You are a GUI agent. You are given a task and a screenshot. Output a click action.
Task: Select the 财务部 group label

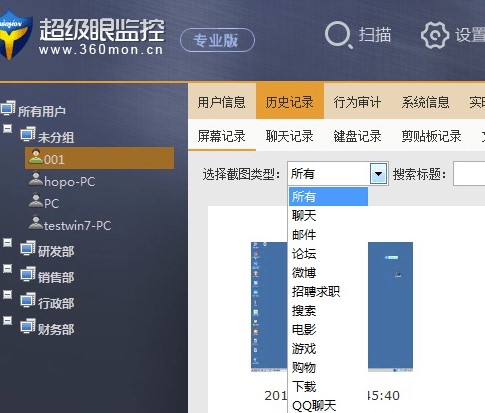tap(56, 329)
